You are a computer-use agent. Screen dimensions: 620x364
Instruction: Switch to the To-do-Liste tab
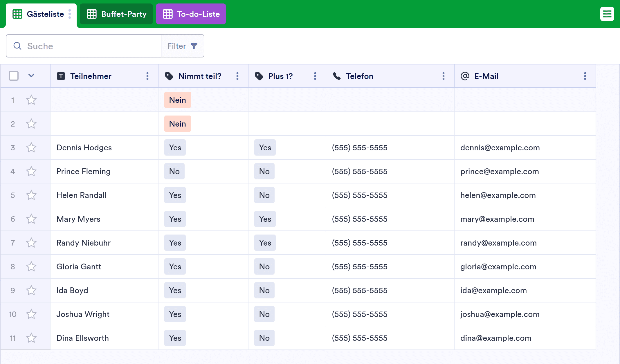tap(191, 14)
